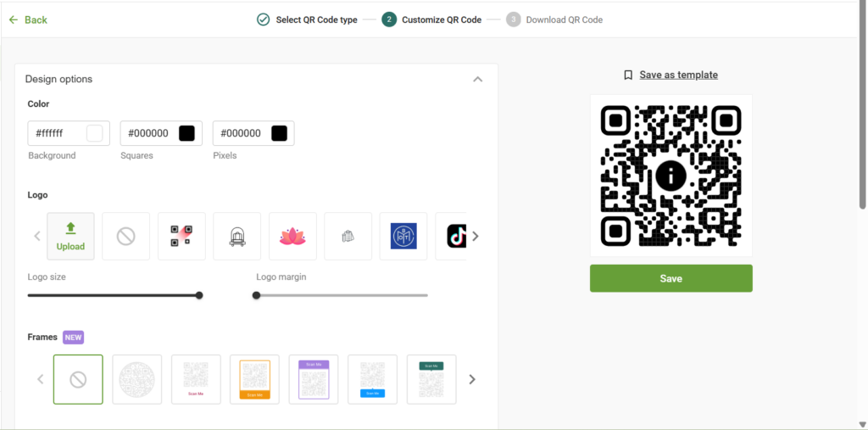
Task: Select the dark green Scan Me bubble frame
Action: (x=431, y=380)
